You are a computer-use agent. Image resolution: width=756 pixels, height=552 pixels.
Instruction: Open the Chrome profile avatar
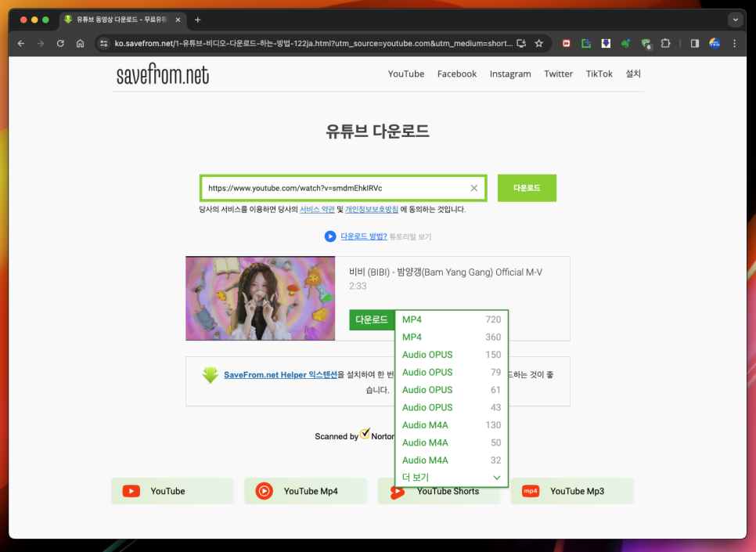pyautogui.click(x=715, y=43)
